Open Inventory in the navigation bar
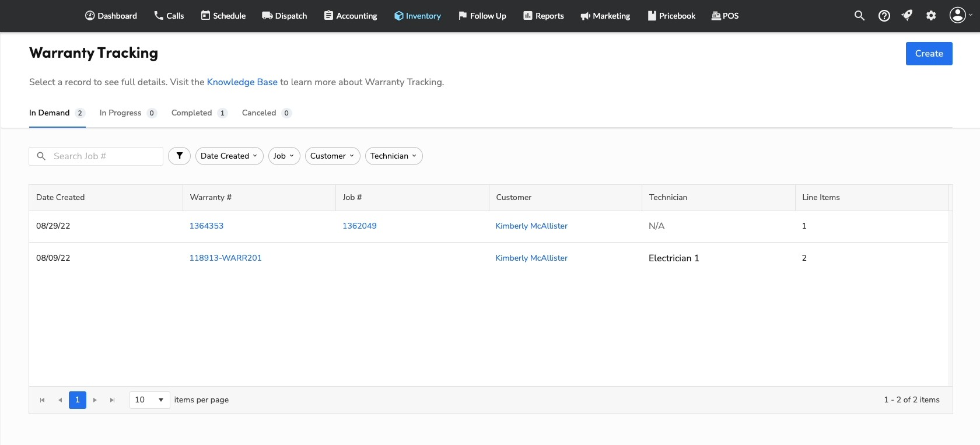The height and width of the screenshot is (445, 980). click(x=418, y=16)
